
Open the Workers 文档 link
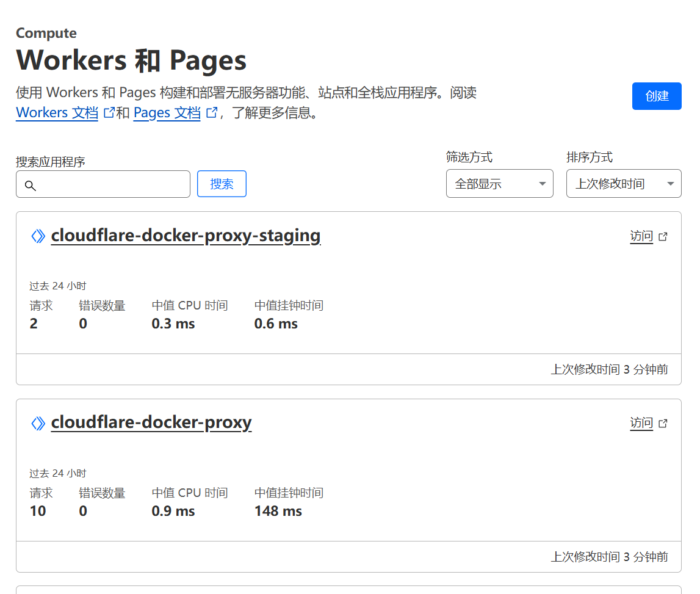click(57, 113)
